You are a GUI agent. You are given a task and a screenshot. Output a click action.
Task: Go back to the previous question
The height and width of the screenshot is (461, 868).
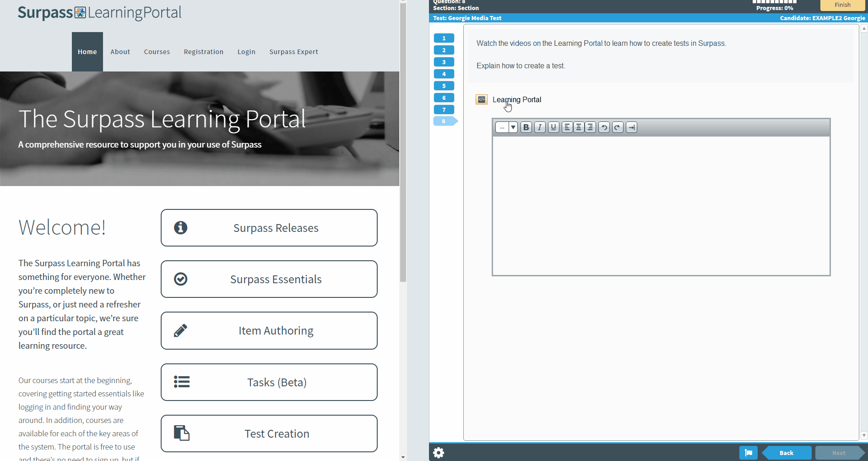click(787, 453)
